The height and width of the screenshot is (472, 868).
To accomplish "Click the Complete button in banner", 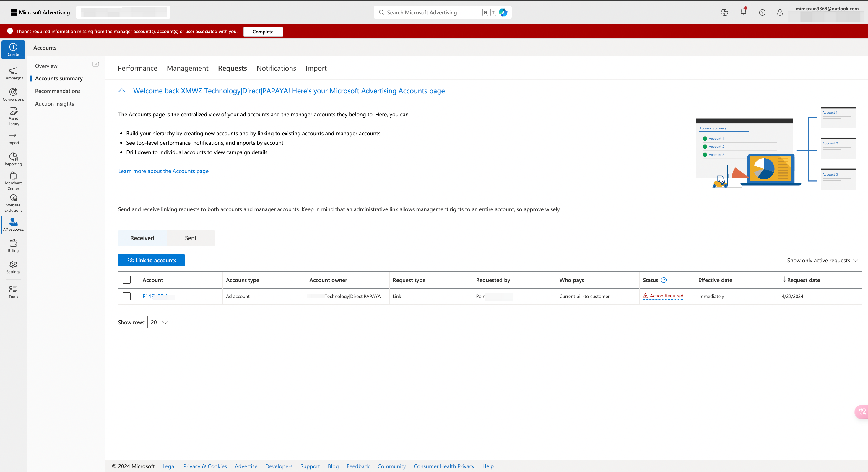I will [x=263, y=32].
